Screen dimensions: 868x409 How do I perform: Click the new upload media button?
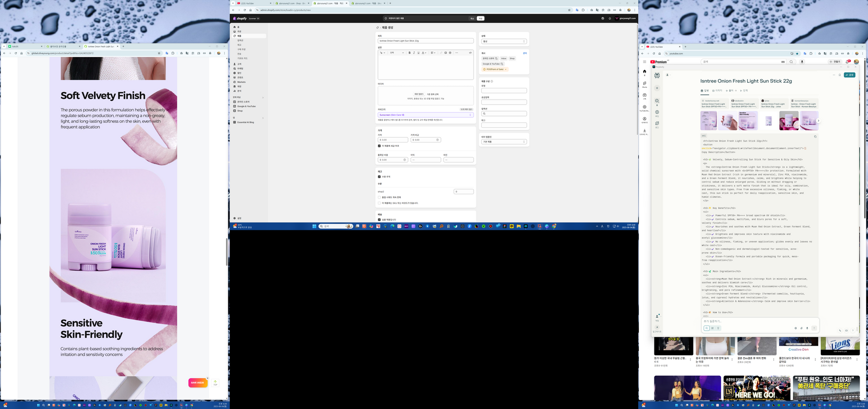click(419, 94)
